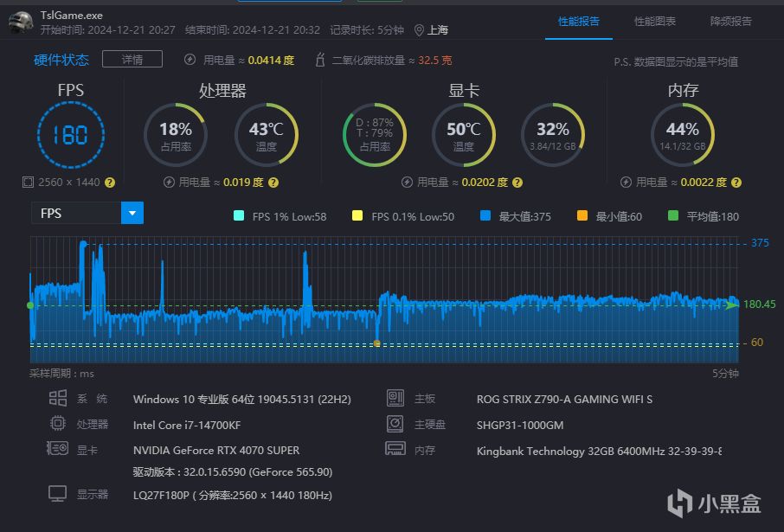Click the 硬件状态 heading link
The image size is (784, 532).
61,60
